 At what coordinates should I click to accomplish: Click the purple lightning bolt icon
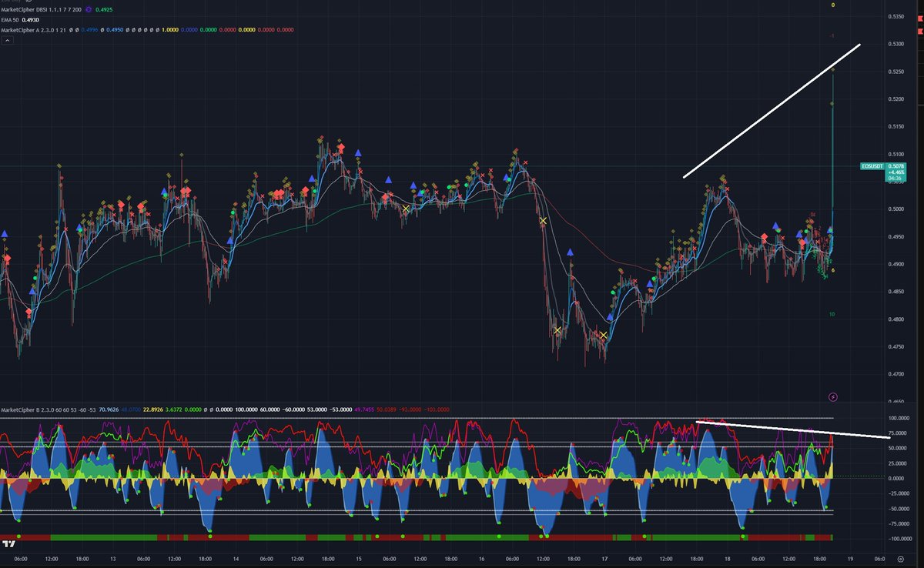[x=832, y=397]
